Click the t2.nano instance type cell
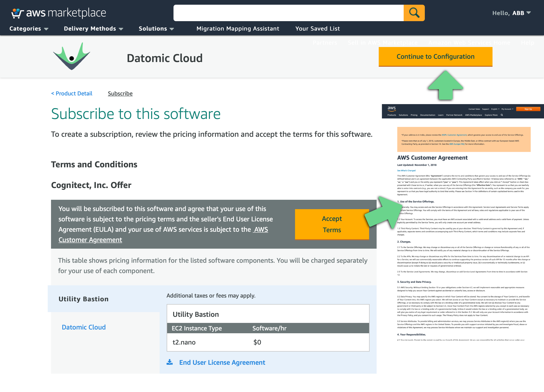Image resolution: width=544 pixels, height=392 pixels. coord(184,342)
